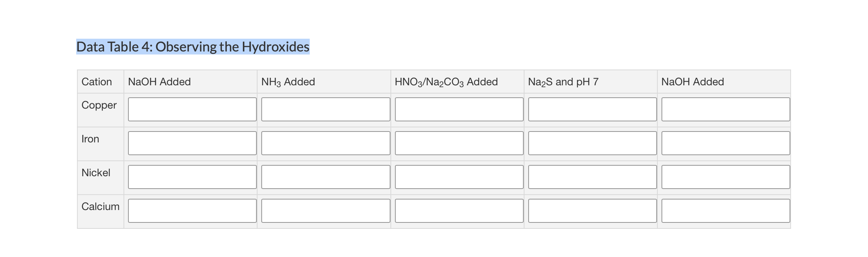
Task: Click the Calcium NaOH Added input field
Action: point(192,210)
